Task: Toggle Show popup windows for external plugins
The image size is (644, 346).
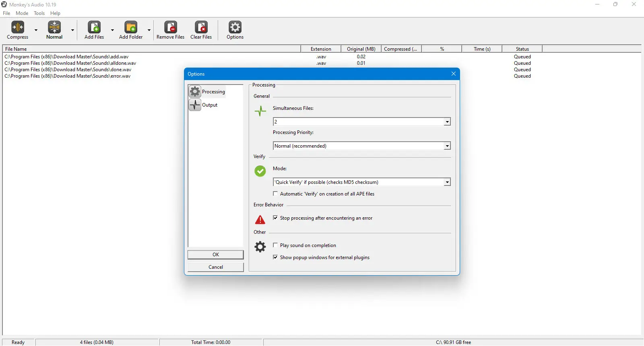Action: pos(275,257)
